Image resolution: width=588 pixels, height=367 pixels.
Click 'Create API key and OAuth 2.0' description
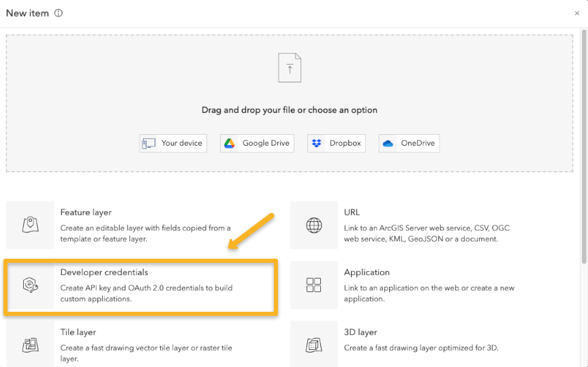point(146,293)
